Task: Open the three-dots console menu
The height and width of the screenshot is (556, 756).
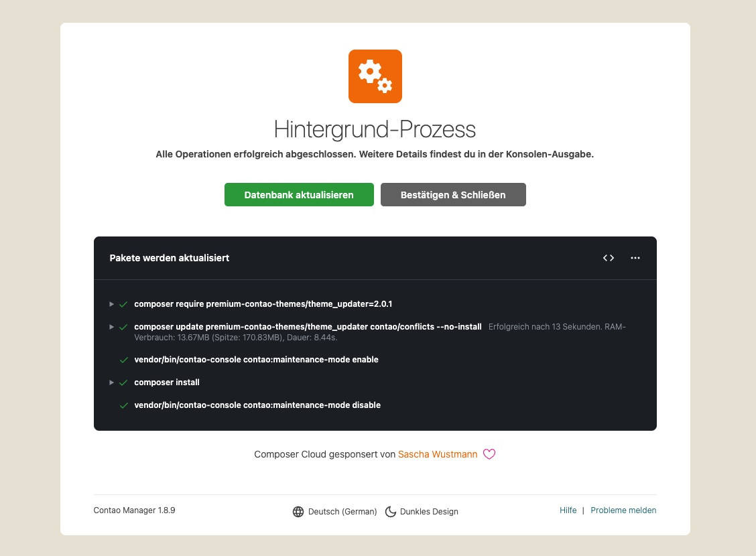Action: coord(635,258)
